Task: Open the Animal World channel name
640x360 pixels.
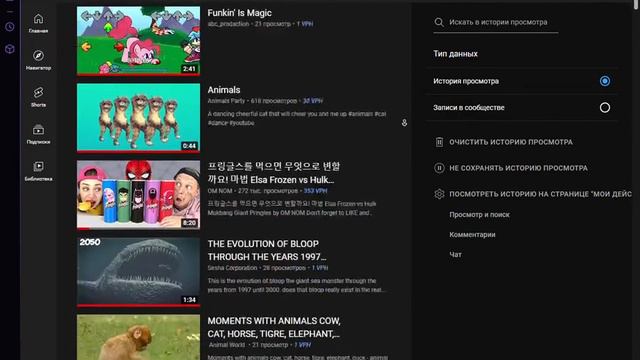Action: 227,345
